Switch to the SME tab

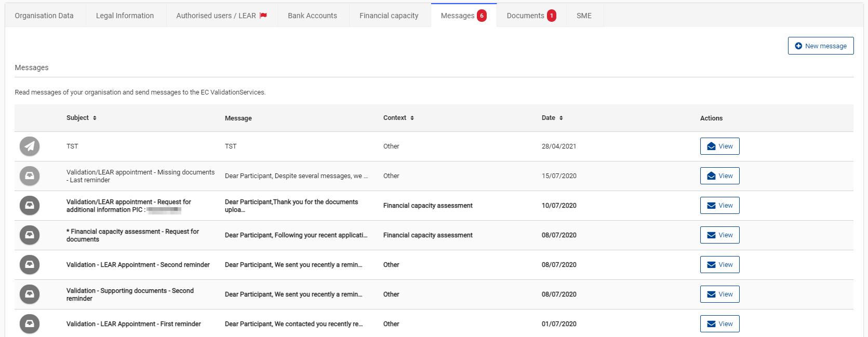pyautogui.click(x=584, y=16)
